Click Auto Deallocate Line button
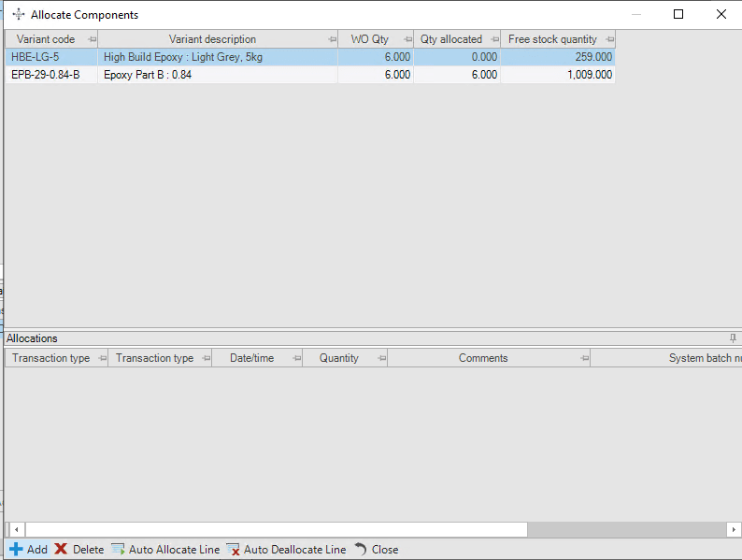742x560 pixels. pyautogui.click(x=286, y=549)
